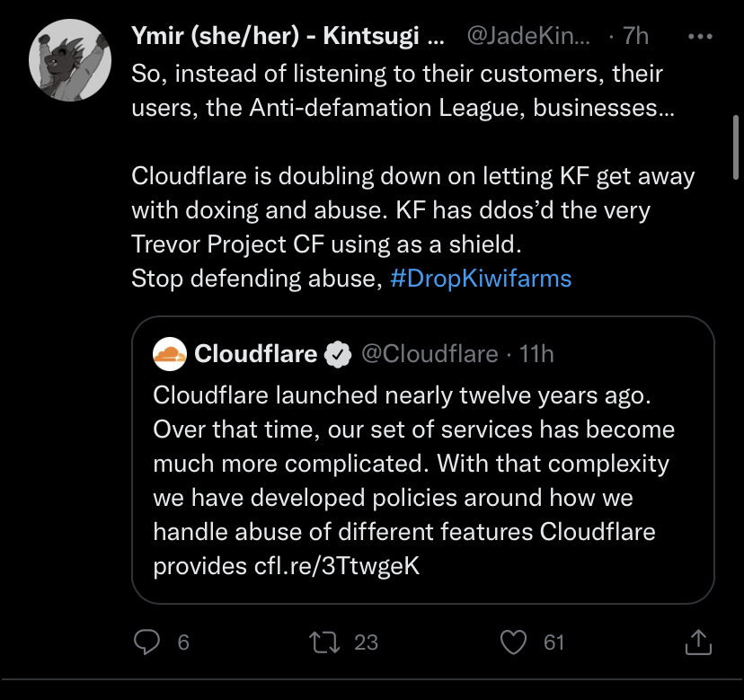Open the #DropKiwifarms hashtag
Viewport: 744px width, 700px height.
[481, 278]
